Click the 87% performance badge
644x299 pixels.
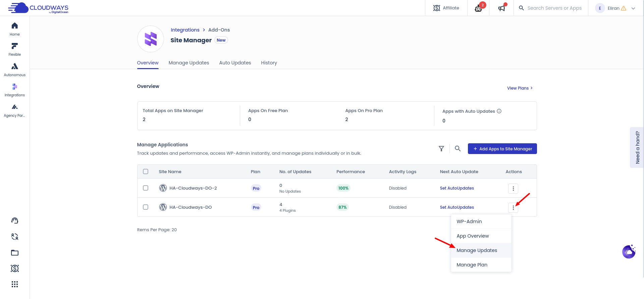coord(342,207)
